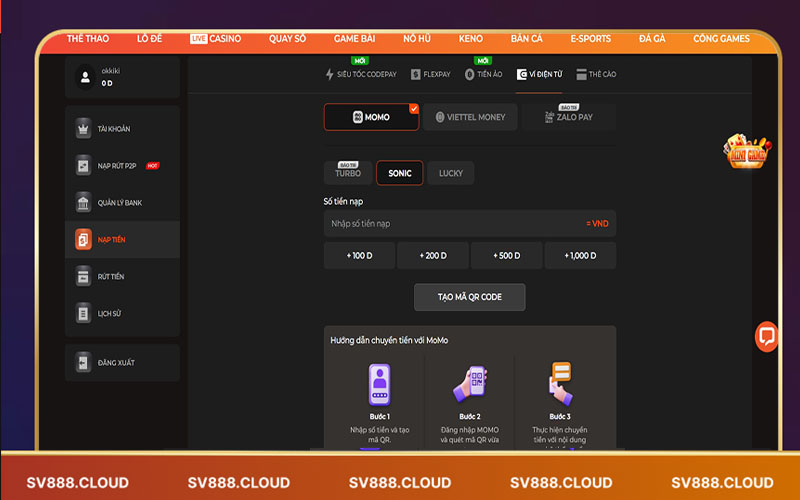Switch to the Thẻ Cào tab

[596, 74]
